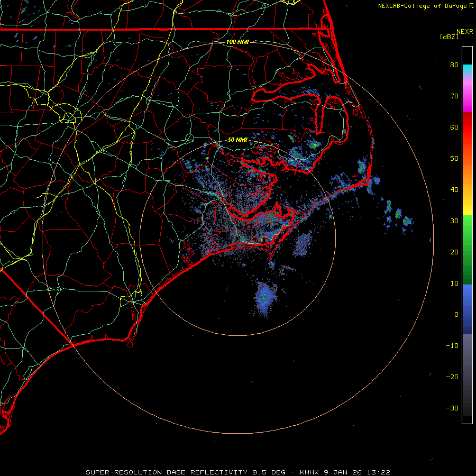Image resolution: width=476 pixels, height=476 pixels.
Task: Click the -30 dBZ value on the scale
Action: coord(452,408)
